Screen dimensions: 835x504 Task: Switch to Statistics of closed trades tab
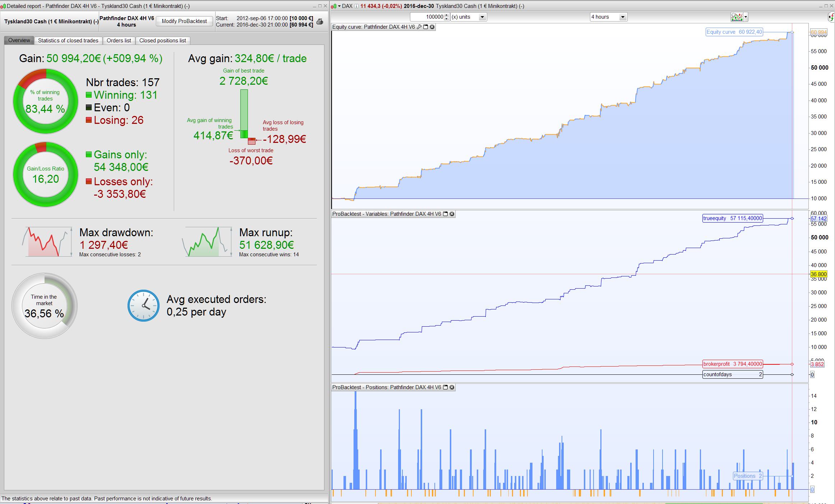(68, 41)
